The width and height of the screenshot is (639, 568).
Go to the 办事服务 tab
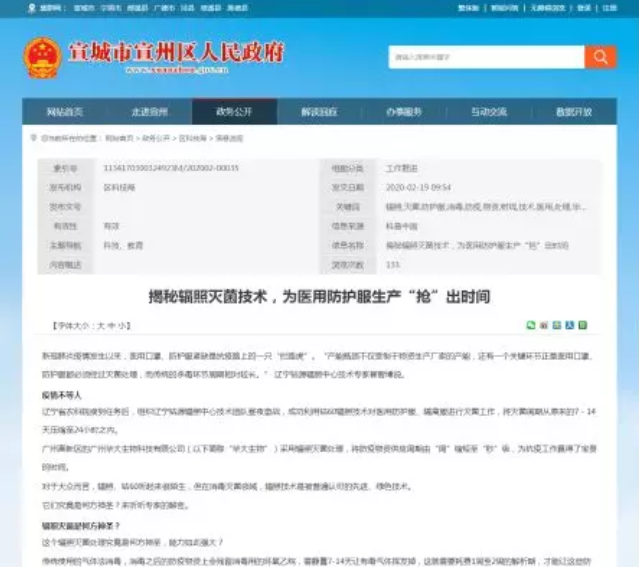click(404, 111)
